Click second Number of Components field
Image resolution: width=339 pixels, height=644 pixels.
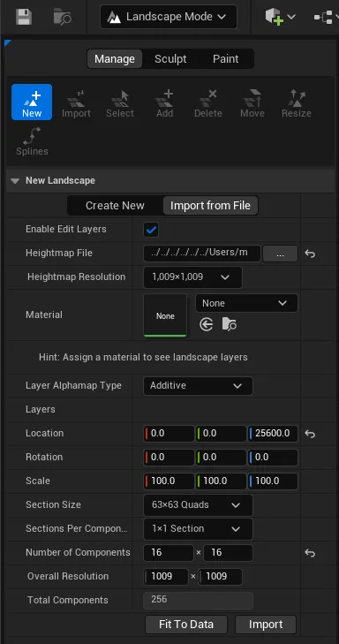pos(228,553)
